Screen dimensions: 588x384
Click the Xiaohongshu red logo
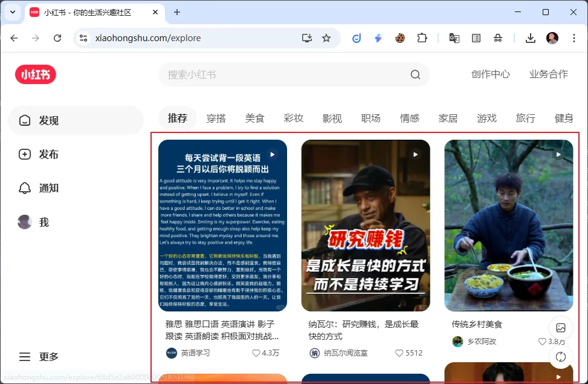tap(36, 74)
